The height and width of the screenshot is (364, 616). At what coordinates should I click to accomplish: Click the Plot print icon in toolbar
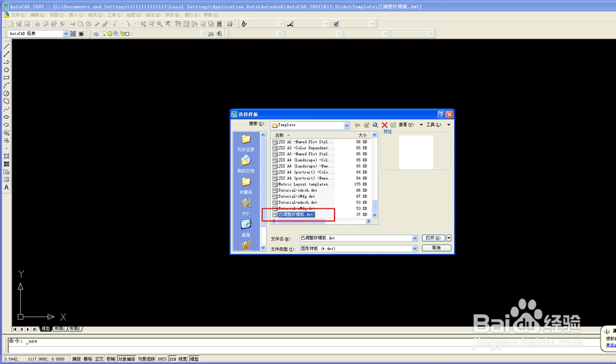[38, 24]
